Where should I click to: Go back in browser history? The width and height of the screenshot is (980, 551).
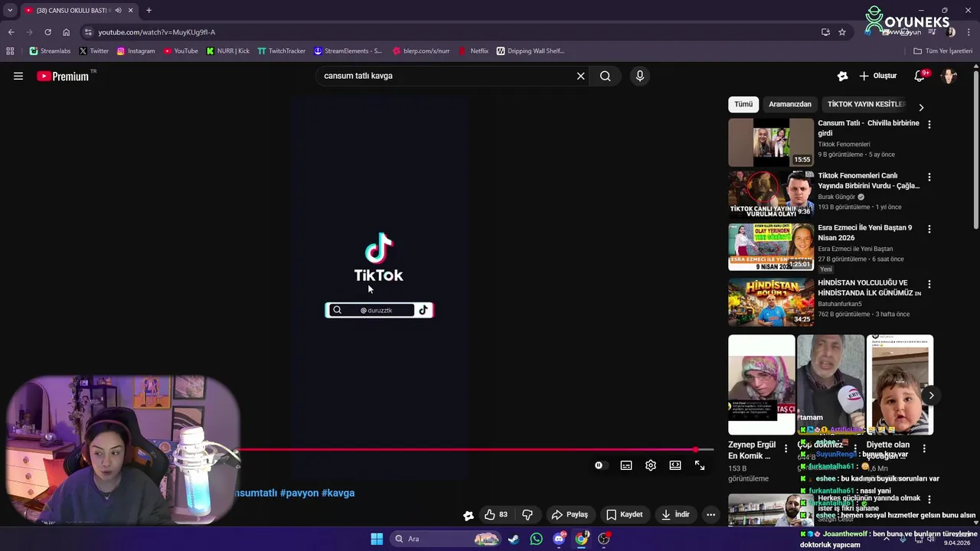tap(11, 32)
